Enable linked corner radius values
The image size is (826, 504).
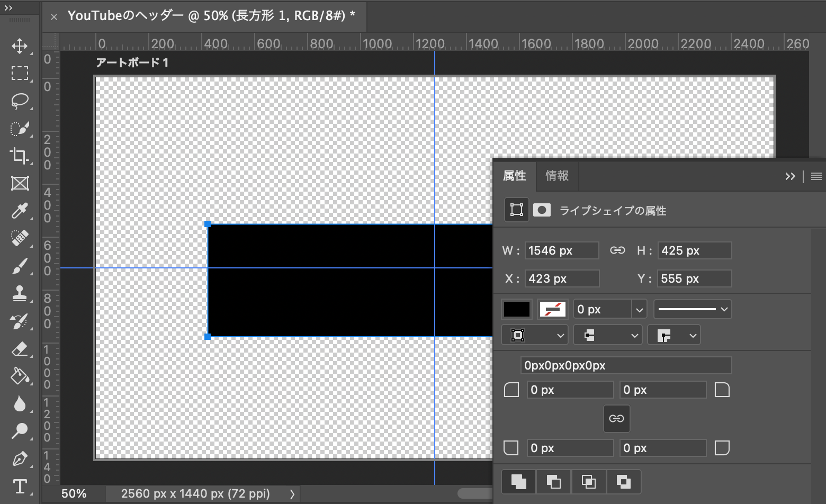pos(616,418)
